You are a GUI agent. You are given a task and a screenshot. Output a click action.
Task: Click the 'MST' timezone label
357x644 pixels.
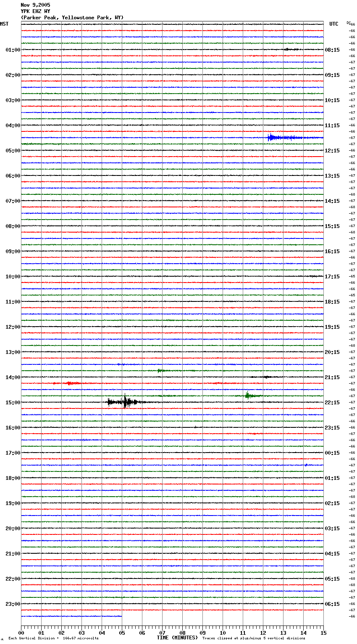click(x=4, y=24)
